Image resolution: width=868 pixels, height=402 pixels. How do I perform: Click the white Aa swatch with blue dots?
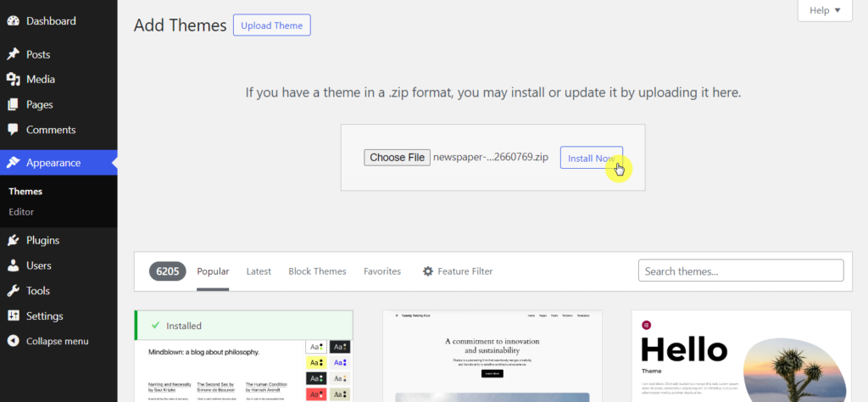(339, 363)
